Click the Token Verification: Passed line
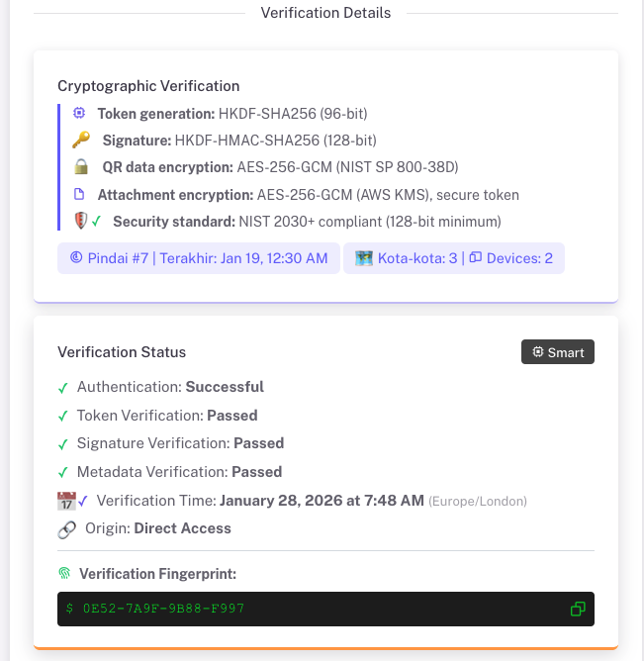This screenshot has width=644, height=661. click(x=167, y=416)
